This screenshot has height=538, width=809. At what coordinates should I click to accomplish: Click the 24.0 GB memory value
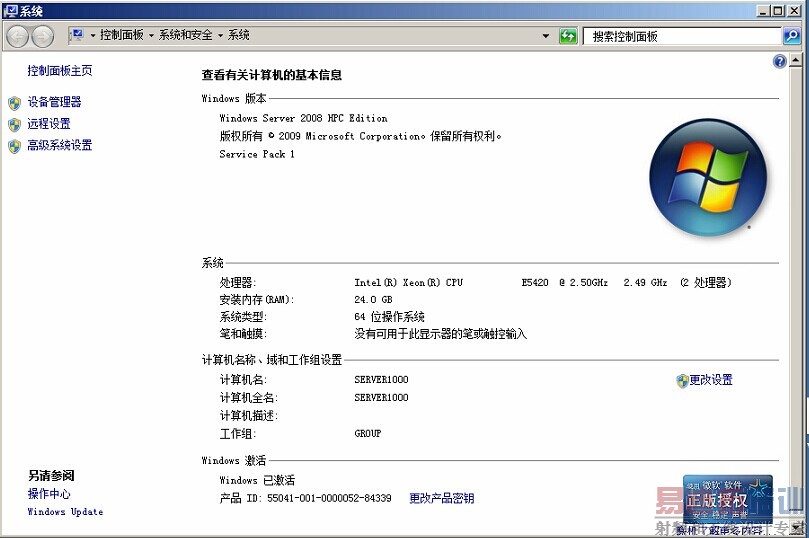(373, 300)
